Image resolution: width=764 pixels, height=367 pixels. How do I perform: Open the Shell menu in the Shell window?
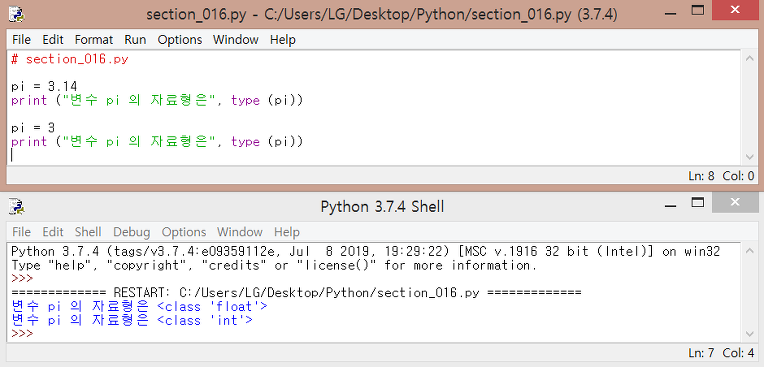[x=88, y=232]
